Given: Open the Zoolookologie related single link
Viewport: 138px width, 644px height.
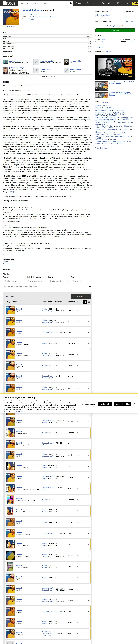Looking at the screenshot, I should click(8, 264).
